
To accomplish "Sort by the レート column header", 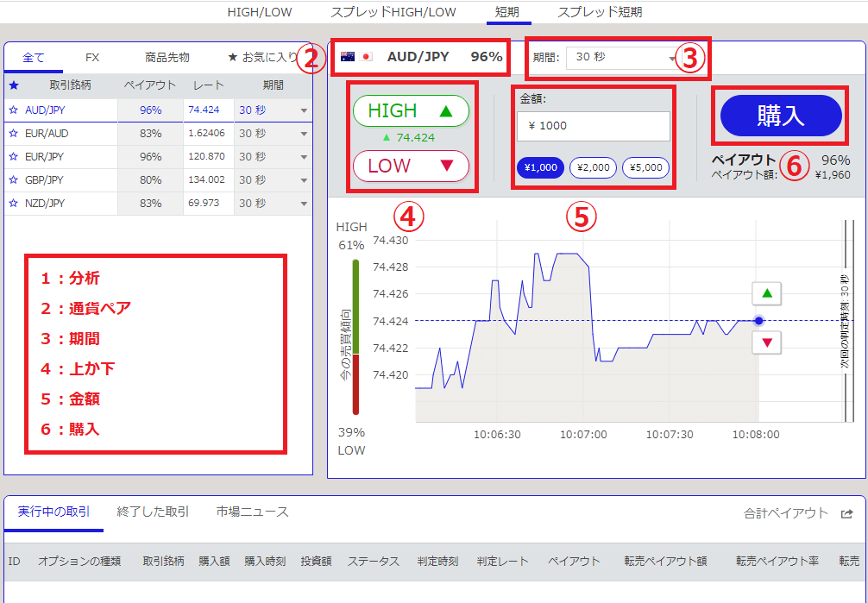I will 209,85.
